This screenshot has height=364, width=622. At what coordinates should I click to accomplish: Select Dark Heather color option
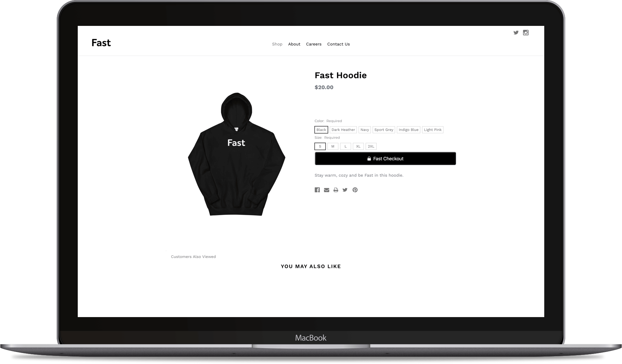pyautogui.click(x=343, y=129)
